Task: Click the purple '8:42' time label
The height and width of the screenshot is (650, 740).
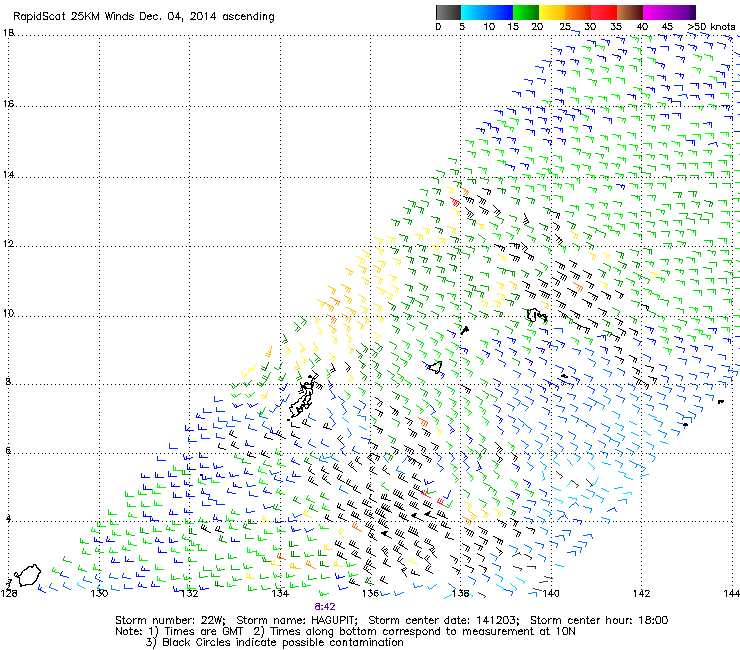Action: click(x=325, y=607)
